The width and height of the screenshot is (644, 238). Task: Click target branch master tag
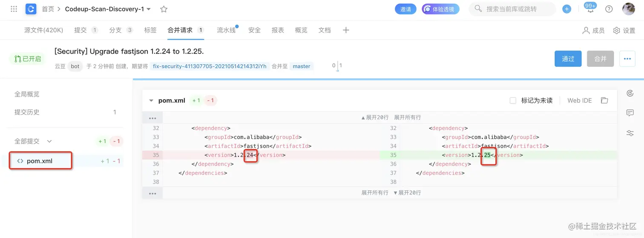point(302,66)
